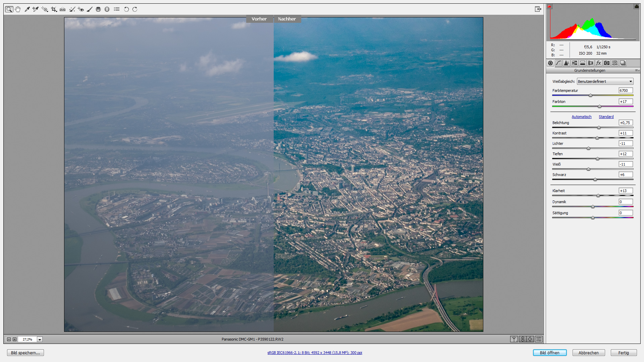
Task: Click the Kontrast slider handle
Action: (x=597, y=138)
